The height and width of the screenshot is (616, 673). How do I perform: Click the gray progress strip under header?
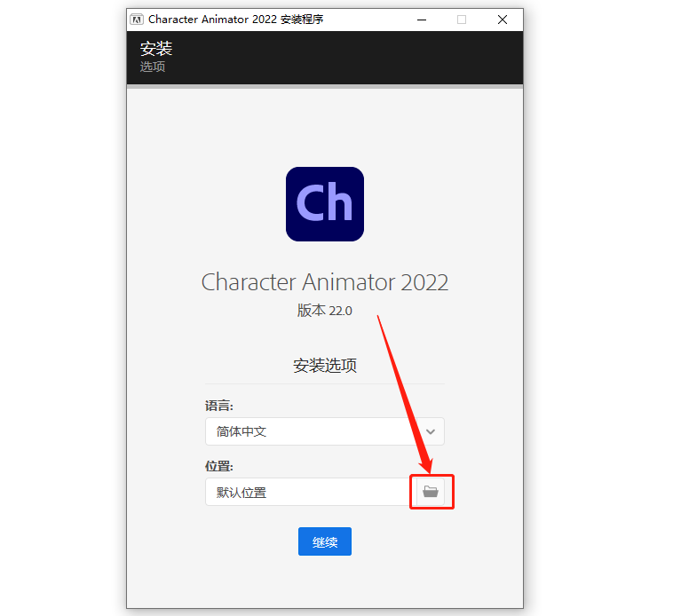325,86
